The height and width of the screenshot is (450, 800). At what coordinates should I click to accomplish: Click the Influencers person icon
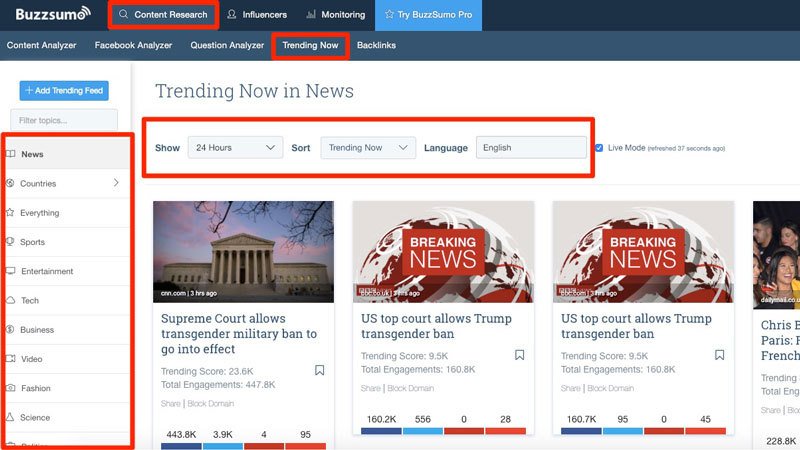tap(232, 14)
